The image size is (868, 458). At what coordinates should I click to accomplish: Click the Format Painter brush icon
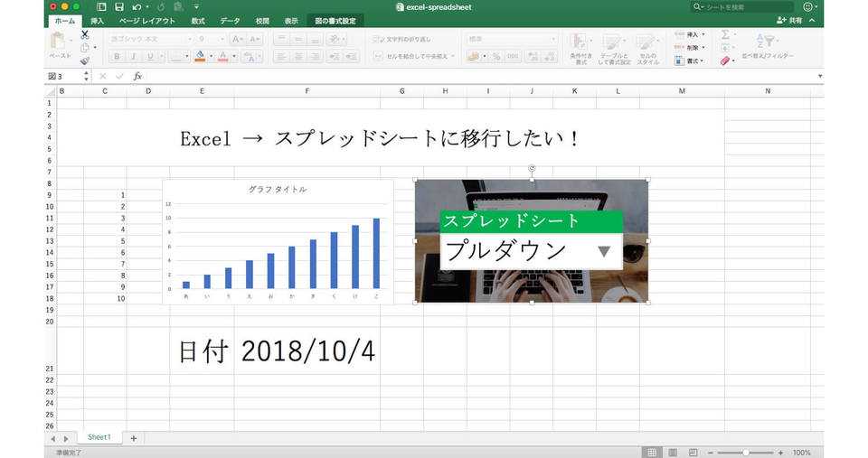(85, 61)
